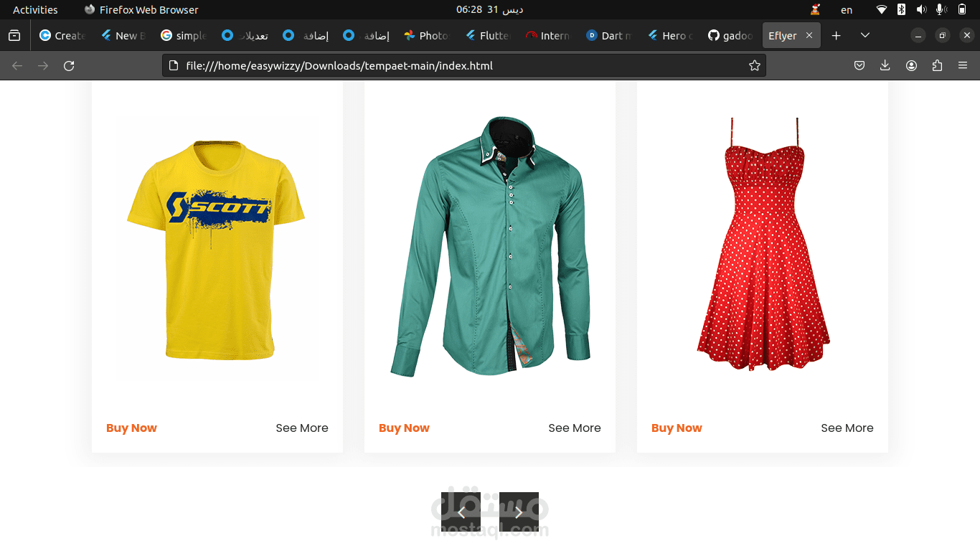Close the Eflyer tab

pyautogui.click(x=809, y=35)
